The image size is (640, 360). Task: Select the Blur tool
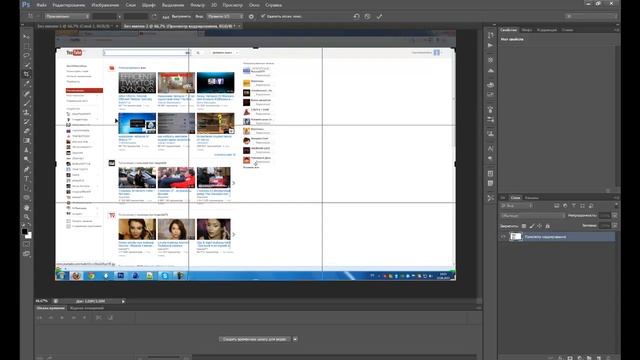tap(27, 150)
